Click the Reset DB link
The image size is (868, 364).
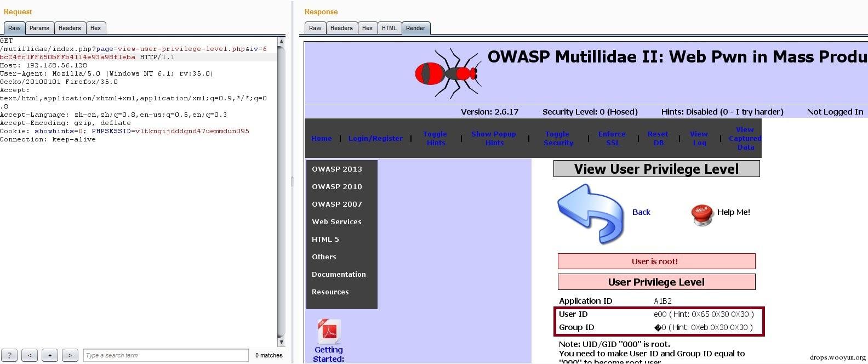pyautogui.click(x=658, y=138)
